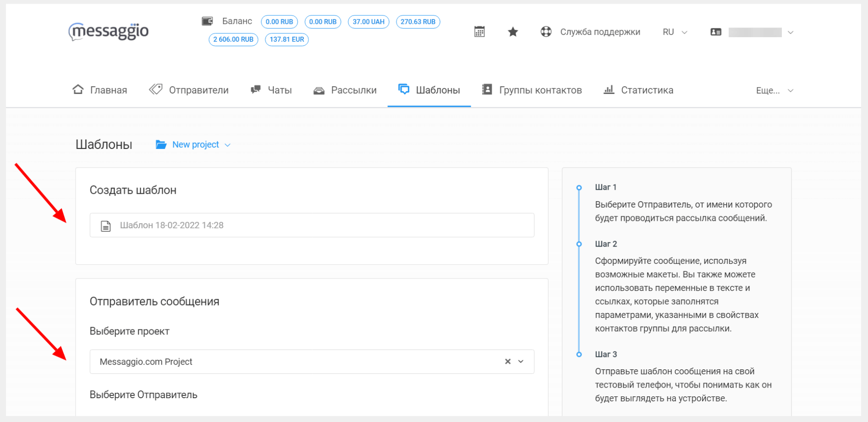Focus the template name input field
This screenshot has height=422, width=868.
(312, 225)
